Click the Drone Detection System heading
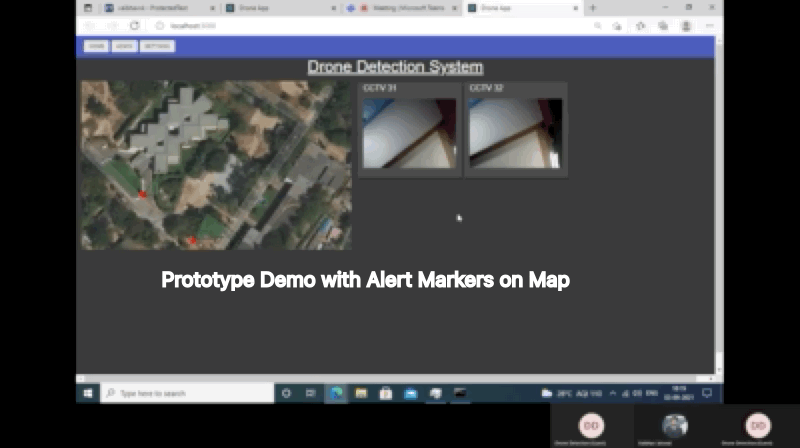 click(395, 67)
